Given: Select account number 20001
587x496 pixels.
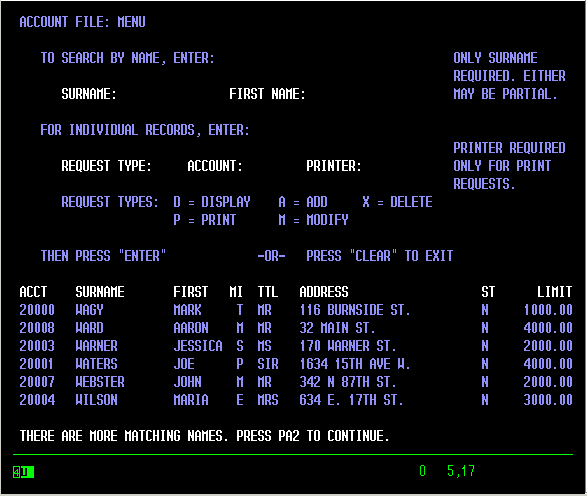Looking at the screenshot, I should [36, 364].
